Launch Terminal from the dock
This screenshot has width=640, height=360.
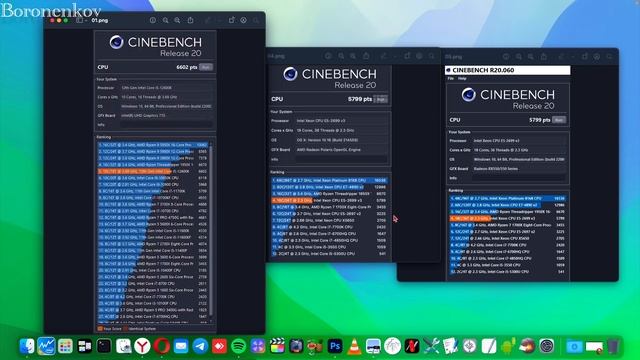click(x=104, y=346)
